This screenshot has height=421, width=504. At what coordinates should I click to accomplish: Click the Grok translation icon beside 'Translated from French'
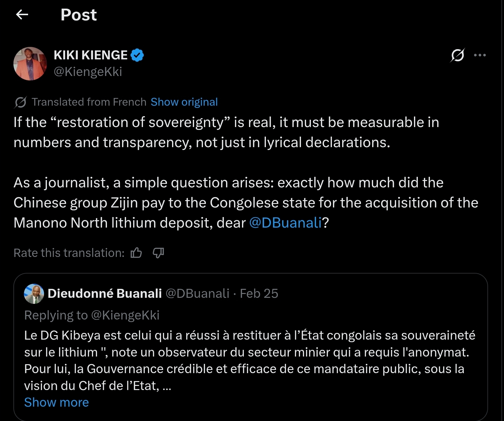click(x=20, y=102)
